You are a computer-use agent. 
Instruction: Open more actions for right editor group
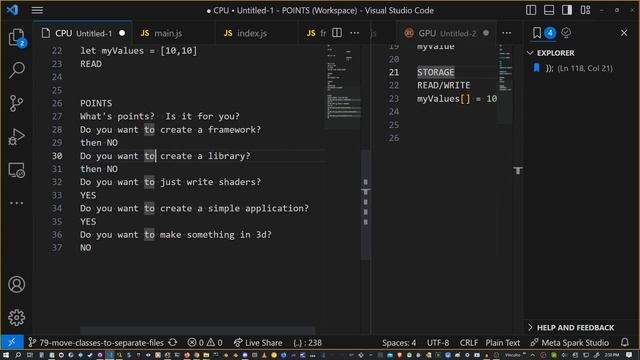(507, 33)
